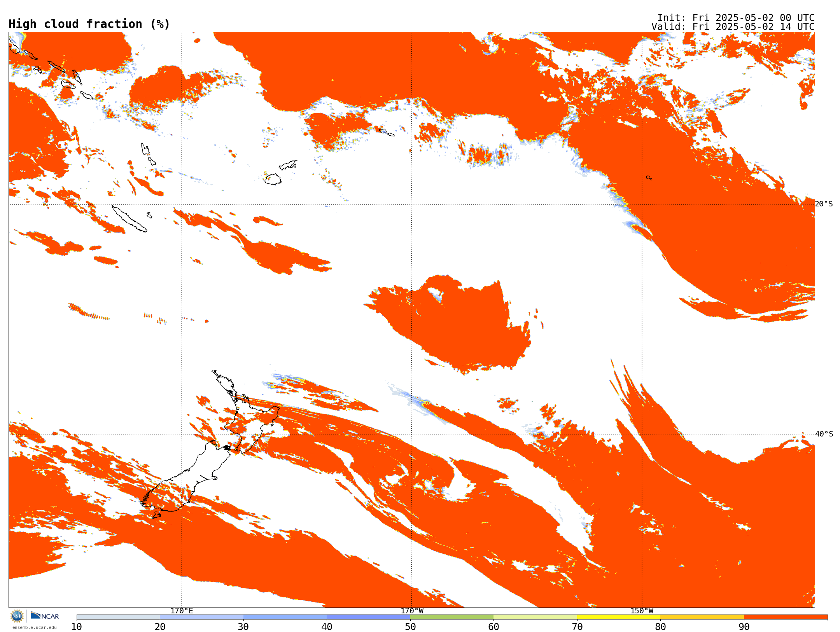Click the 20-30 light blue colorbar segment

202,617
